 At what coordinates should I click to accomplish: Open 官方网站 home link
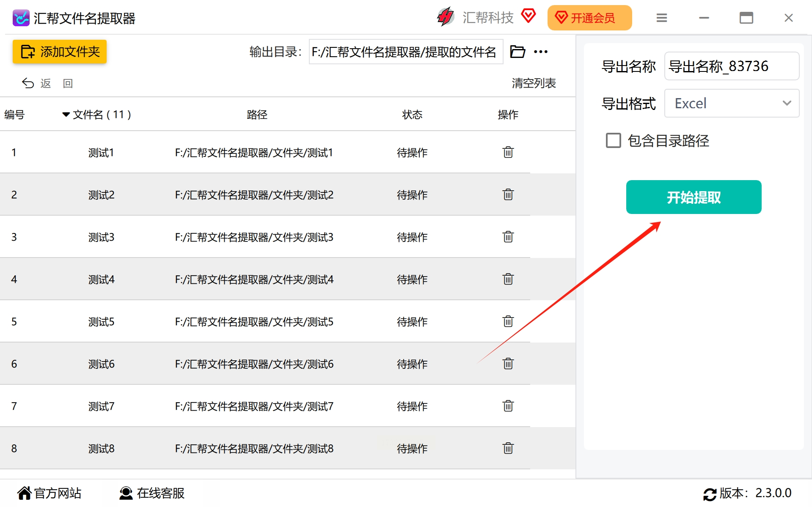pos(49,493)
